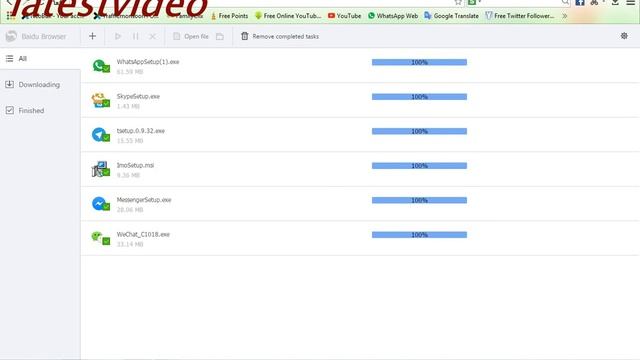Click the MessengerSetup progress bar
This screenshot has width=640, height=360.
pyautogui.click(x=419, y=200)
